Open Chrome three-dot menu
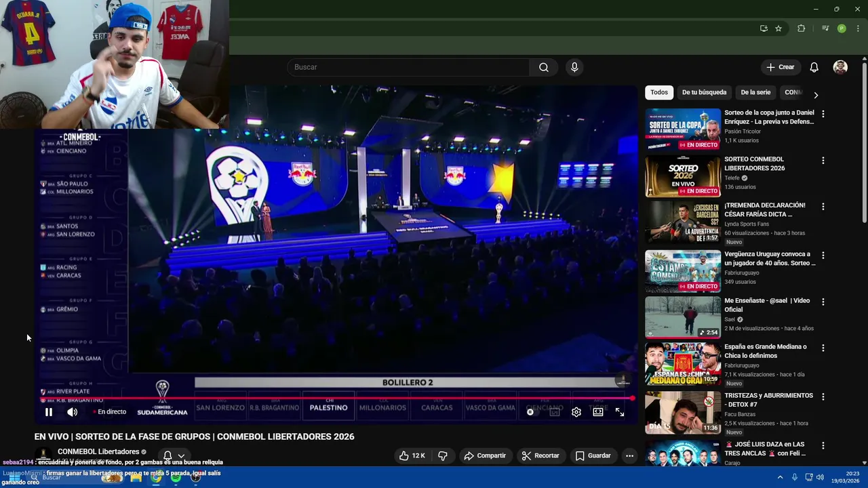 click(859, 28)
